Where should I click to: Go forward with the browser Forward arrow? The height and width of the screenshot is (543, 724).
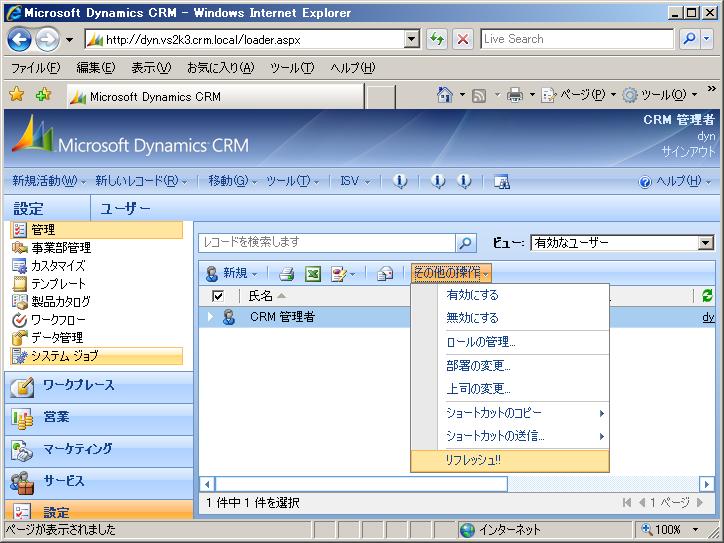[48, 40]
